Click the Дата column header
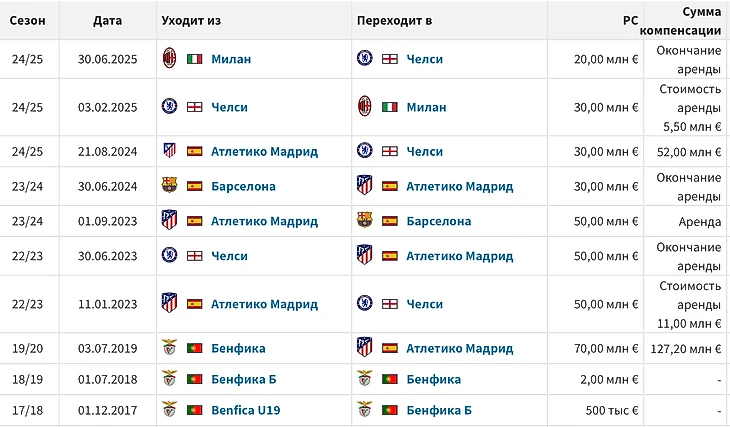The height and width of the screenshot is (427, 730). pyautogui.click(x=107, y=20)
